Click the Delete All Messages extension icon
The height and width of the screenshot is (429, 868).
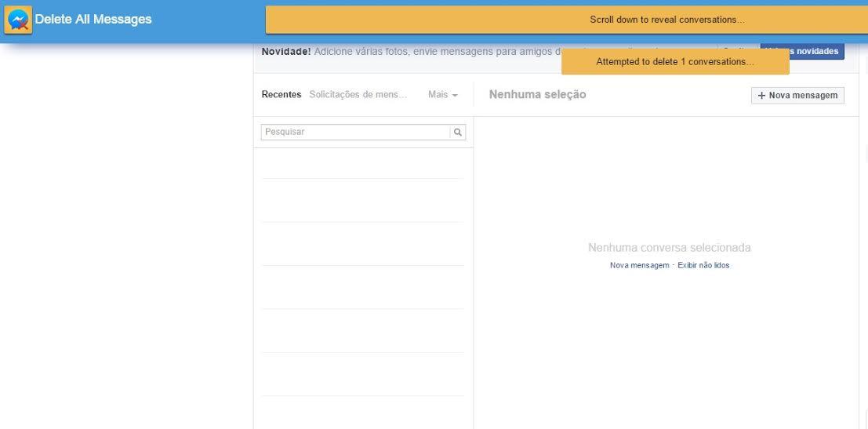click(18, 20)
